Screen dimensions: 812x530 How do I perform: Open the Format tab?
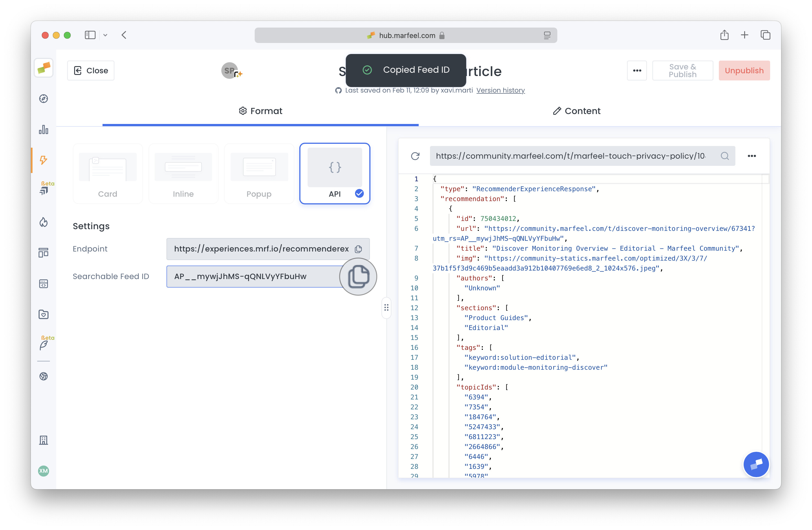click(x=260, y=111)
